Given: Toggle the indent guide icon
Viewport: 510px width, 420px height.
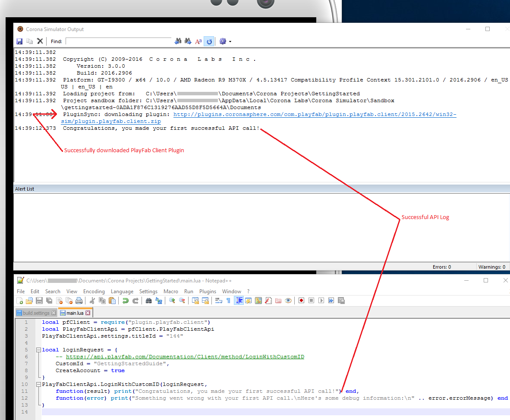Looking at the screenshot, I should point(239,301).
